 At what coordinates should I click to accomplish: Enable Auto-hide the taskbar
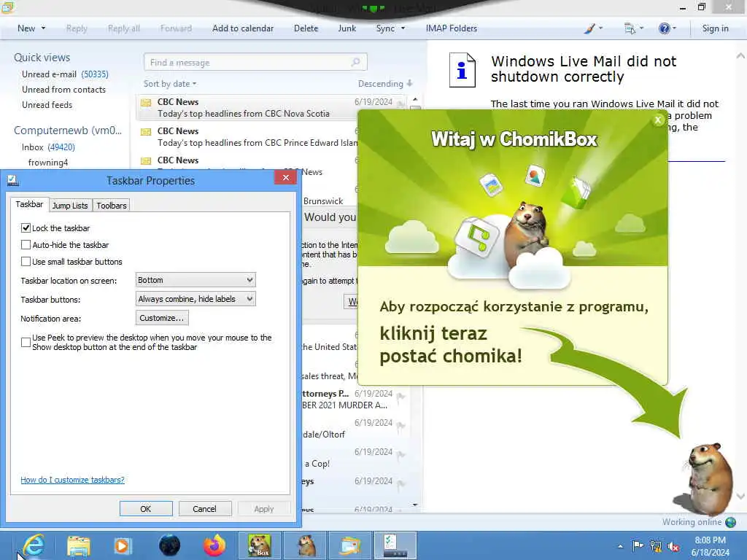(26, 245)
